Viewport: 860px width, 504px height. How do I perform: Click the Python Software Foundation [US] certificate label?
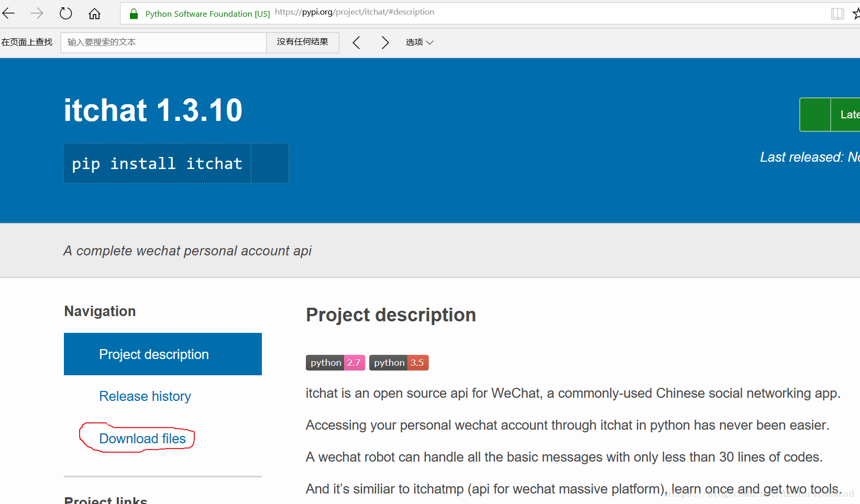207,14
